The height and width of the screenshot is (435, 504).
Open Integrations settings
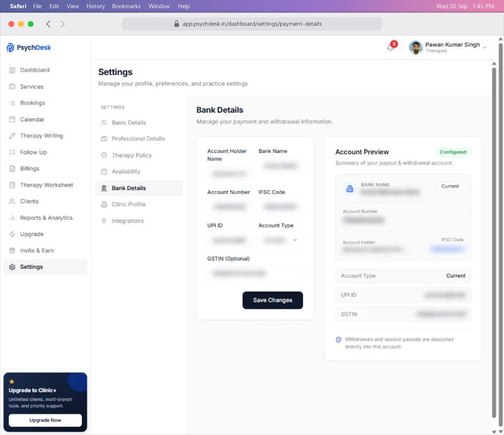(139, 221)
